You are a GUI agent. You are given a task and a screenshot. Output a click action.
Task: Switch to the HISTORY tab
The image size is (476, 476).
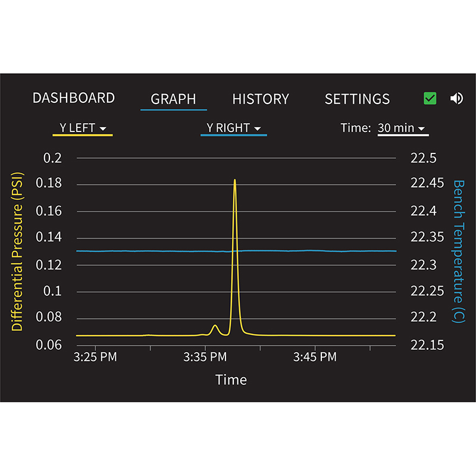[x=261, y=99]
